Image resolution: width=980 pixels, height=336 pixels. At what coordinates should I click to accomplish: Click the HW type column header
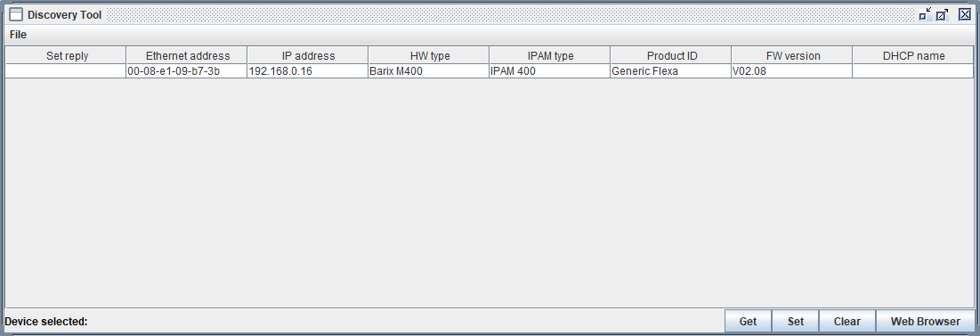point(429,55)
